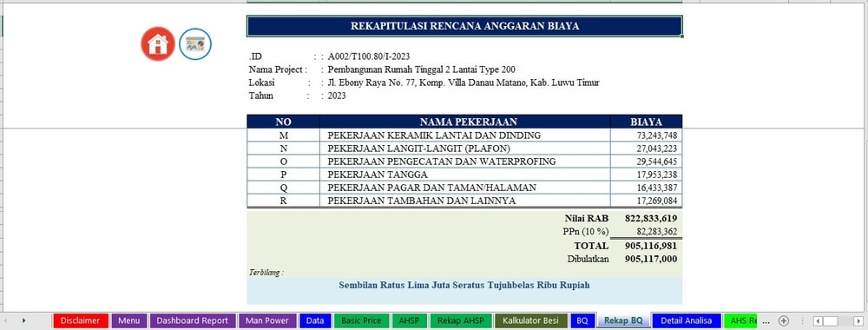The height and width of the screenshot is (330, 868).
Task: Select the REKAPITULASI RENCANA ANGGARAN BIAYA title cell
Action: click(464, 26)
